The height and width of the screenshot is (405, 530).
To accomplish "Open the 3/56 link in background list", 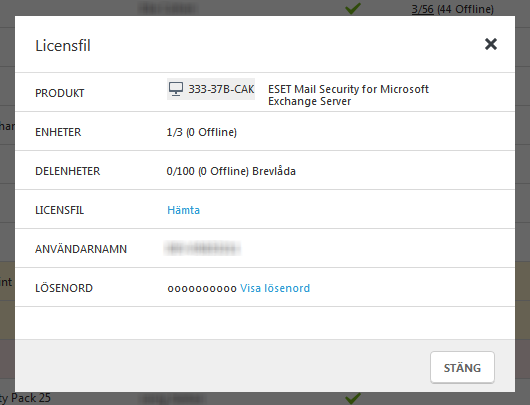I will pyautogui.click(x=423, y=9).
